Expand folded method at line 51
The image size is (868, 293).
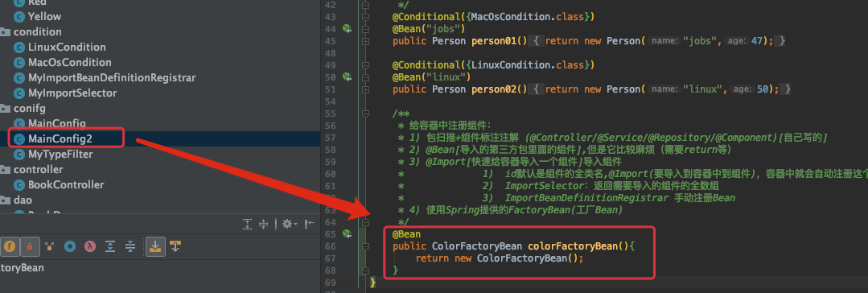point(365,89)
